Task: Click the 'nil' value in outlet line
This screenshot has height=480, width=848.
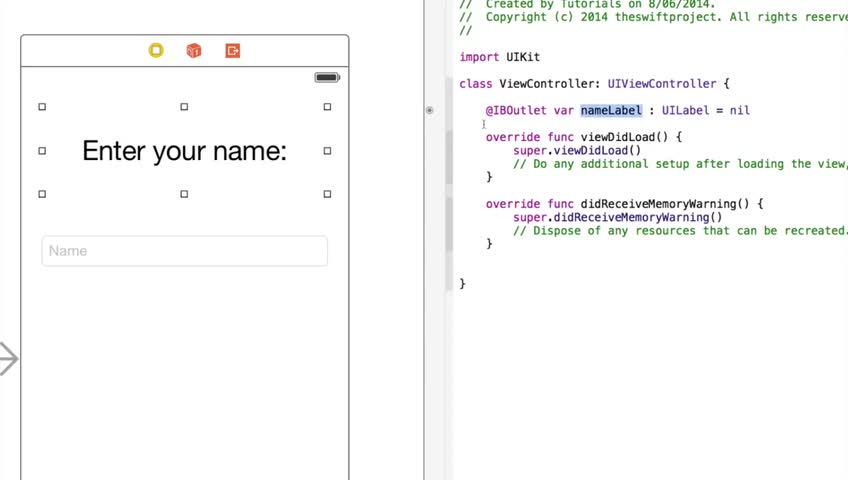Action: click(x=739, y=110)
